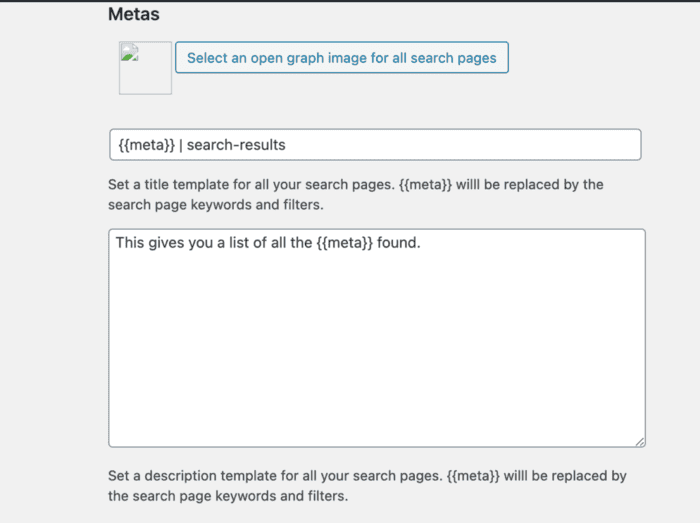This screenshot has height=523, width=700.
Task: Focus the title template input field
Action: 375,145
